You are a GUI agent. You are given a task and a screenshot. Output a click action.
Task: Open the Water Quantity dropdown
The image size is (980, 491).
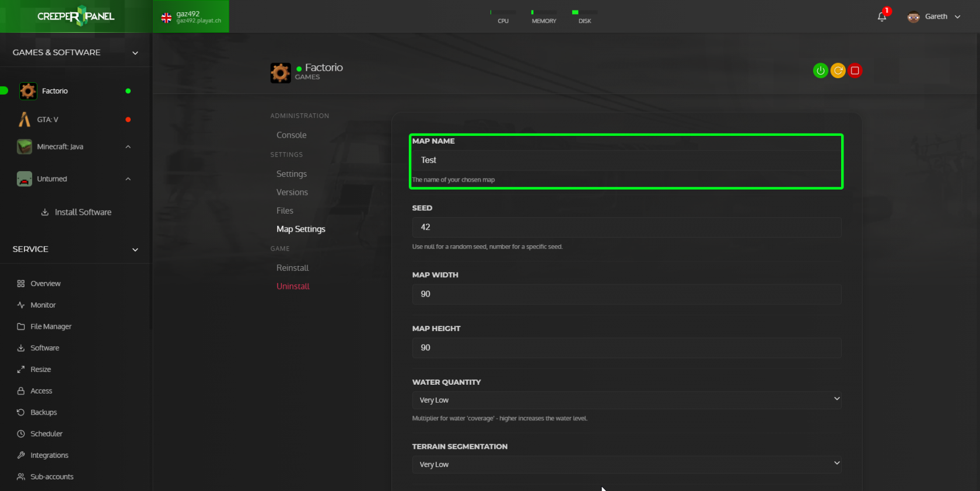click(x=626, y=400)
